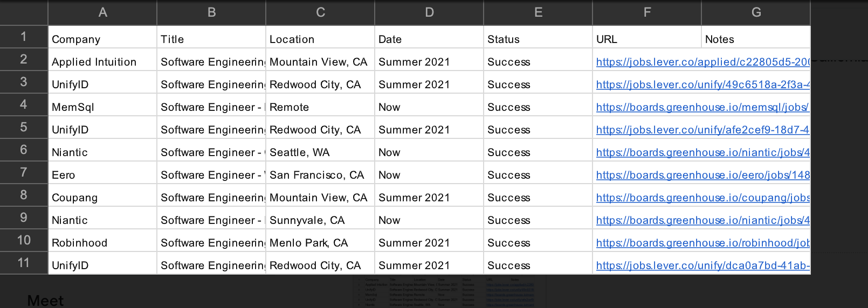This screenshot has width=868, height=308.
Task: Click the "Company" header cell
Action: click(x=102, y=39)
